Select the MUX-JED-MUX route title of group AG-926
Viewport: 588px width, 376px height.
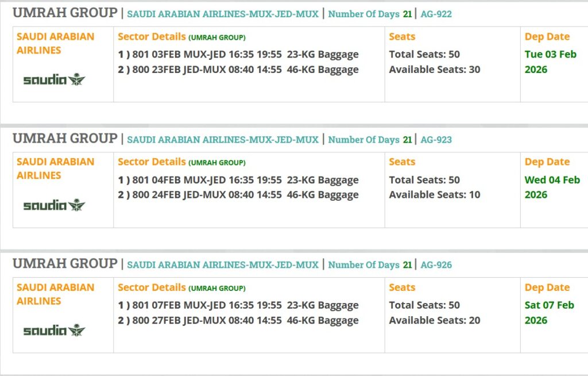pos(222,264)
